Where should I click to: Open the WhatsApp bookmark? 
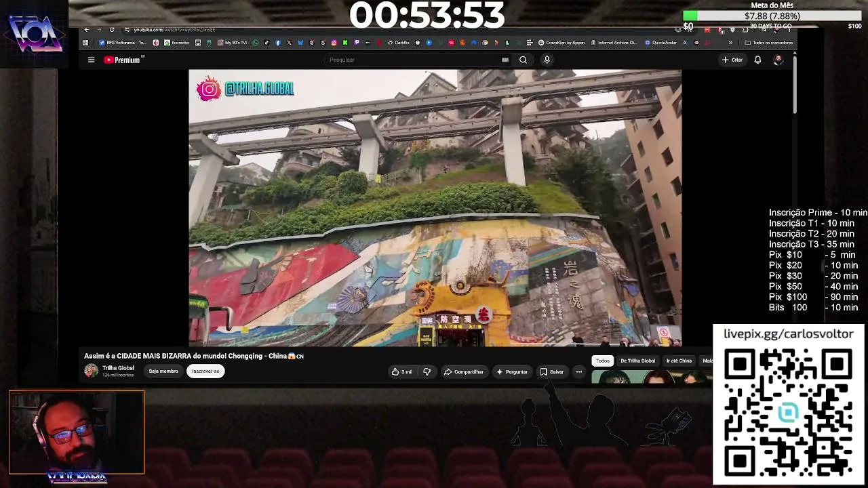(x=256, y=43)
